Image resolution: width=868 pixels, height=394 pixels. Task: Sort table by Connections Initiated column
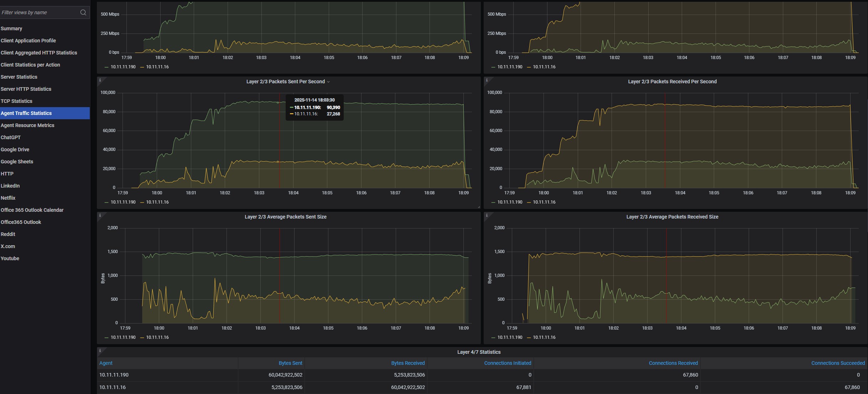[507, 363]
